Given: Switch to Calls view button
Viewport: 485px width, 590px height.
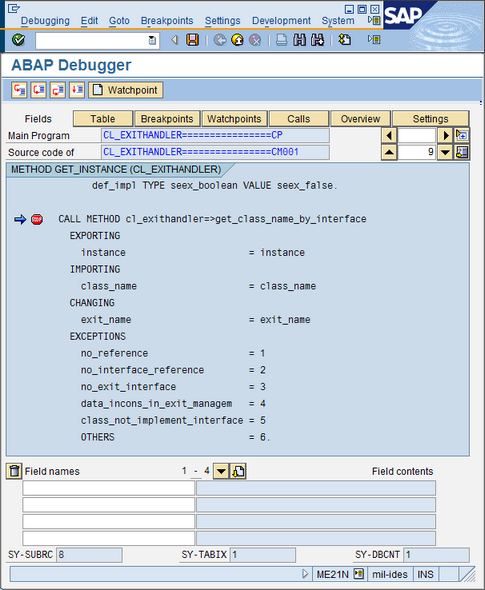Looking at the screenshot, I should 299,119.
